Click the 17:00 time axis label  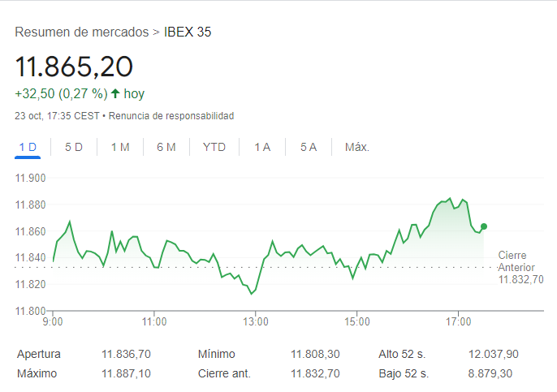pos(458,321)
